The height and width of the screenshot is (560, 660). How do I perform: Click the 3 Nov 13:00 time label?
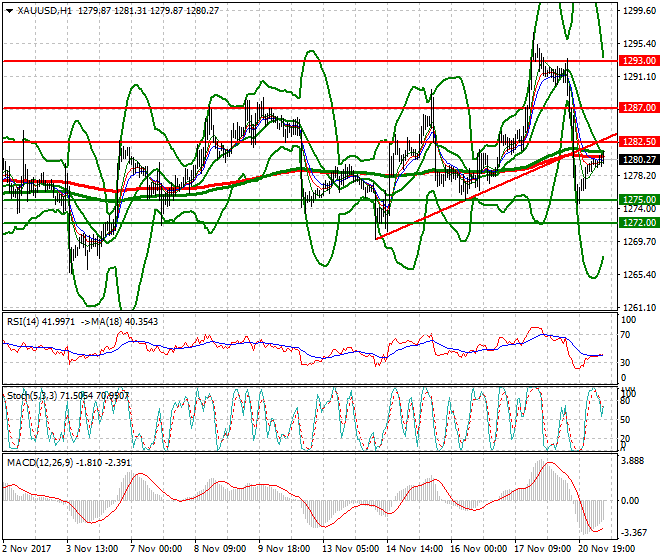point(92,549)
